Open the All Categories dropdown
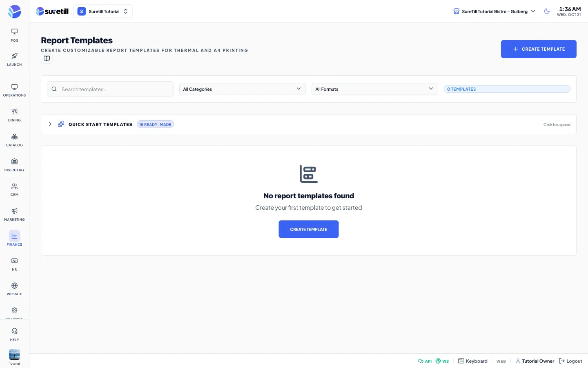Screen dimensions: 588x368 pyautogui.click(x=243, y=89)
